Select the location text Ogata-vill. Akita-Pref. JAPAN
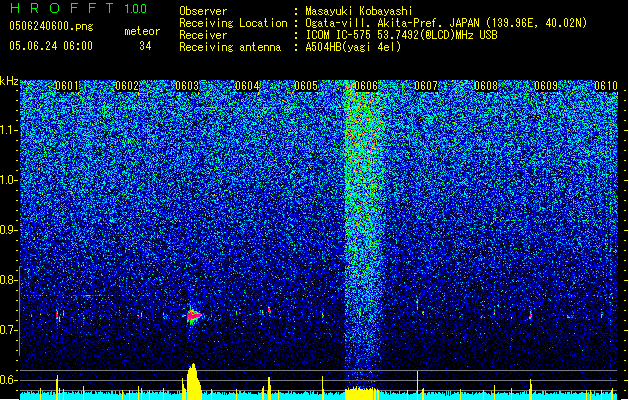The height and width of the screenshot is (400, 629). [393, 23]
